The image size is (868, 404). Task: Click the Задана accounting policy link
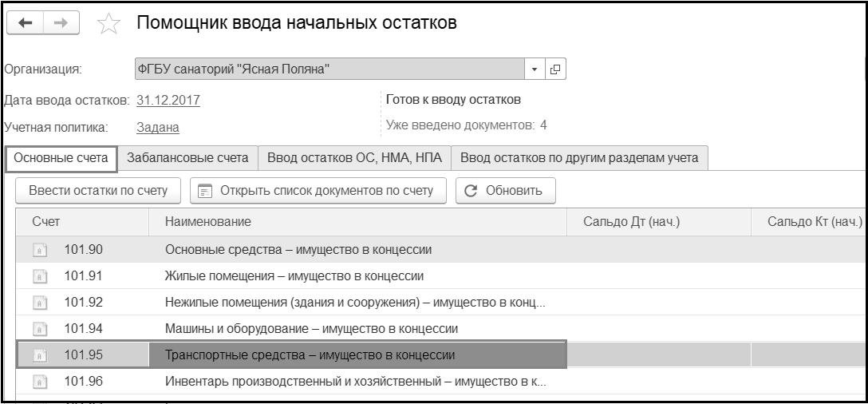pos(157,126)
